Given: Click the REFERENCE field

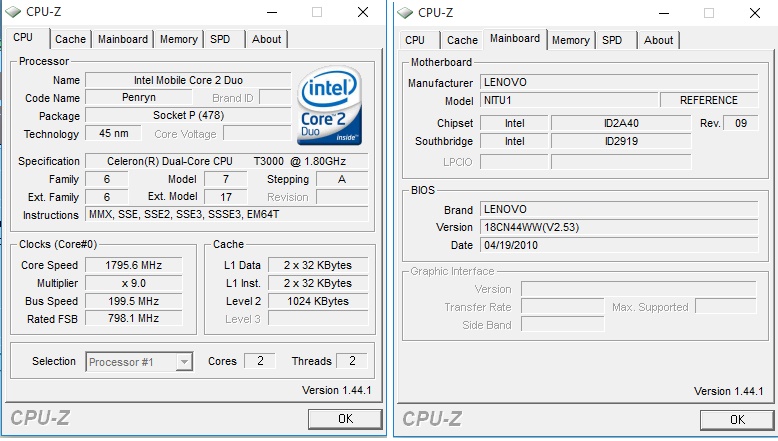Looking at the screenshot, I should 709,100.
